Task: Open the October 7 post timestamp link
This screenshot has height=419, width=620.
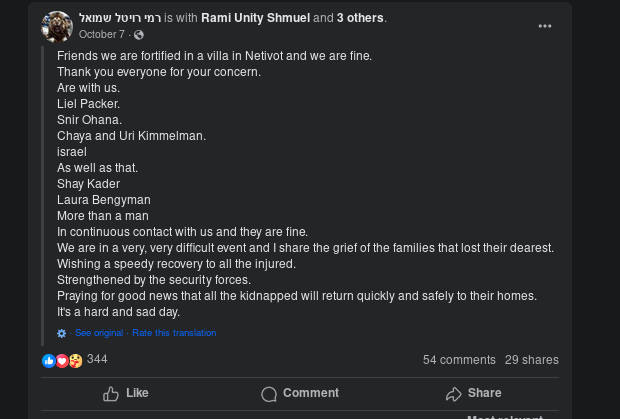Action: tap(101, 35)
